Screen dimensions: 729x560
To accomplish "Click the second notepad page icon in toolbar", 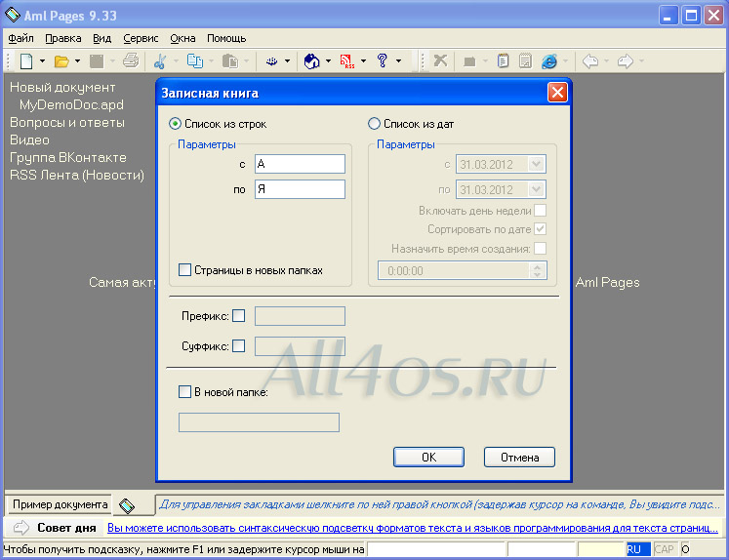I will click(525, 60).
